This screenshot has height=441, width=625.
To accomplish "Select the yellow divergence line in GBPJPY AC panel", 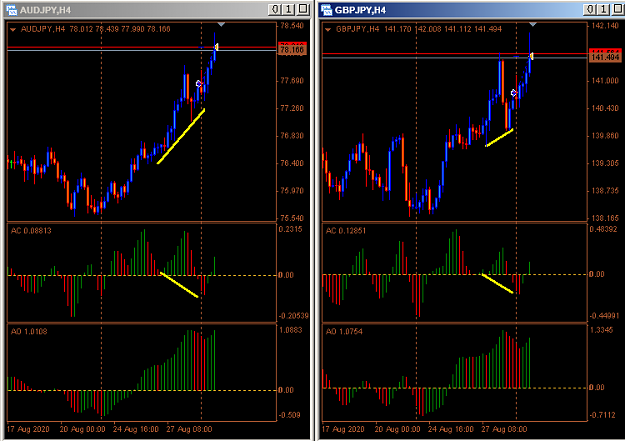I will coord(497,283).
